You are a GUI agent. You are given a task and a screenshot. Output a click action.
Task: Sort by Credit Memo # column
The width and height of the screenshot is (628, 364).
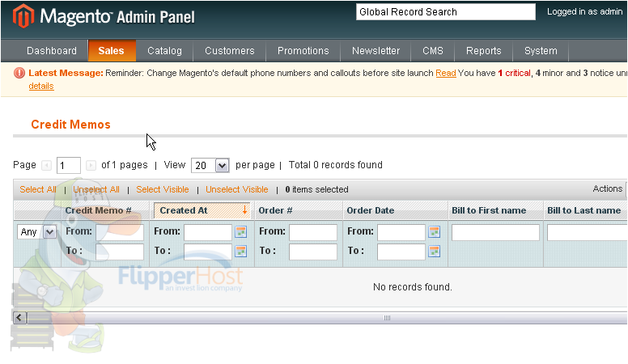98,210
